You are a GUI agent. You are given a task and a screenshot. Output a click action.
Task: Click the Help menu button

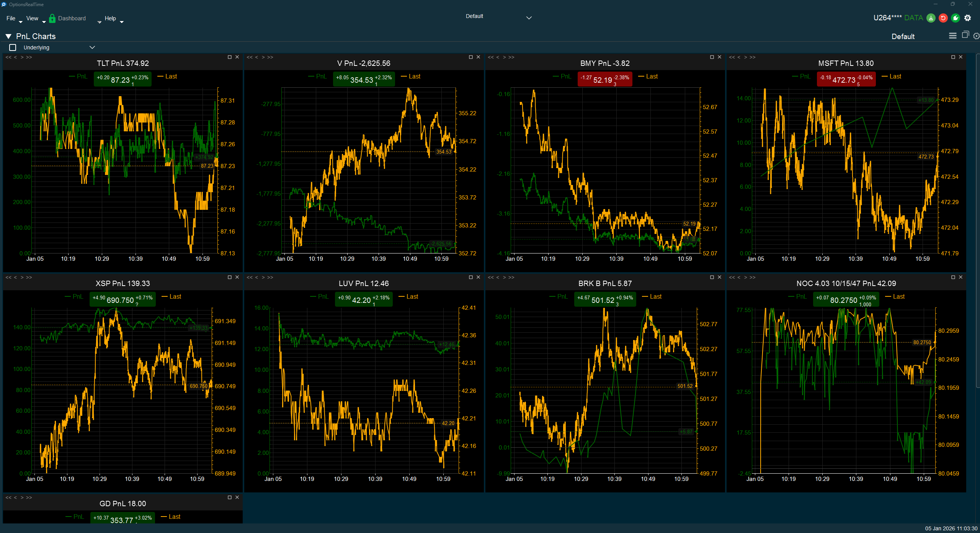(110, 18)
